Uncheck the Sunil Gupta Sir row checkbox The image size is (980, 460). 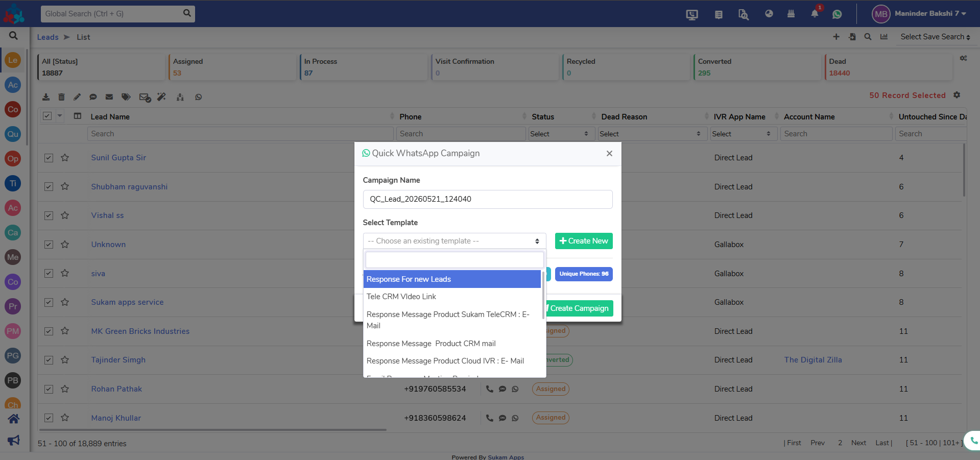49,158
